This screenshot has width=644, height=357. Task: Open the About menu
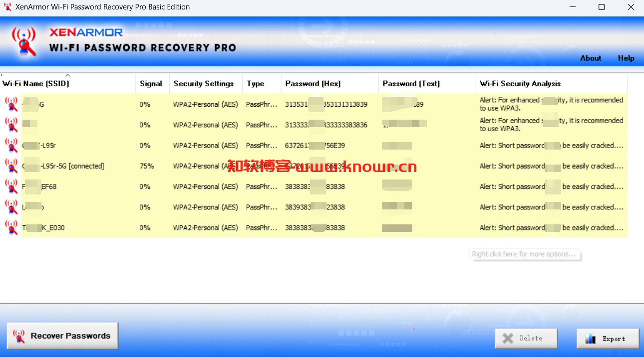(591, 58)
